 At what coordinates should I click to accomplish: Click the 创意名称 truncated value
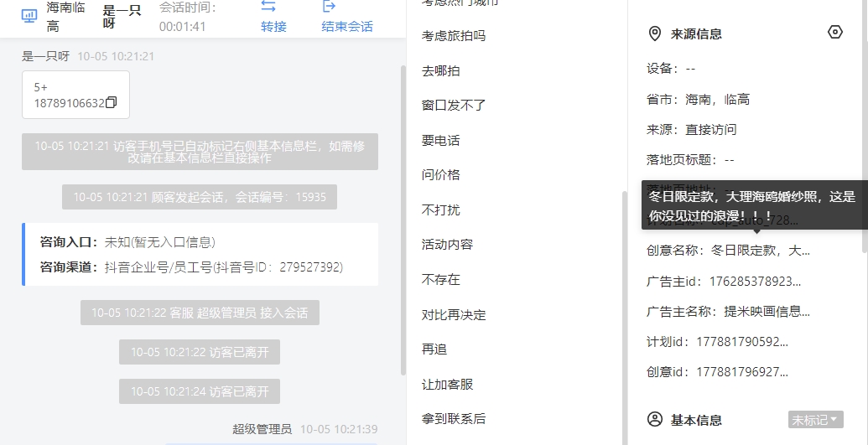760,251
